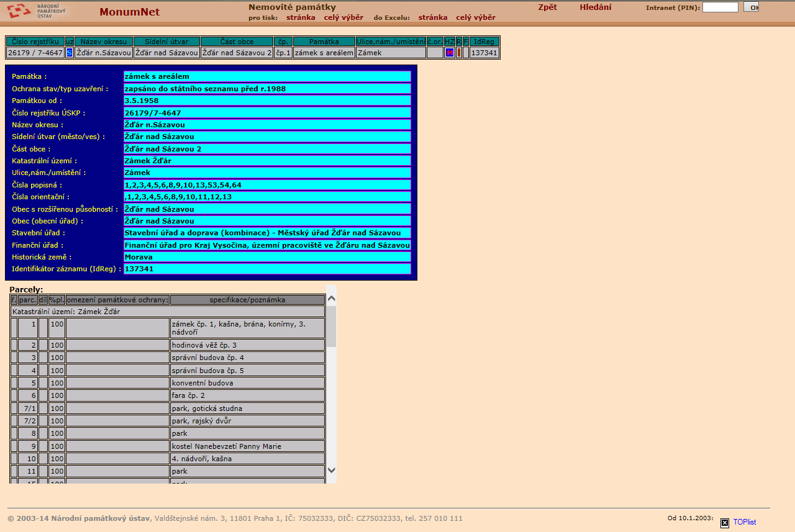Select Číslo rejstříku ÚSKP value 26179/7-4647
This screenshot has width=795, height=532.
pos(267,112)
